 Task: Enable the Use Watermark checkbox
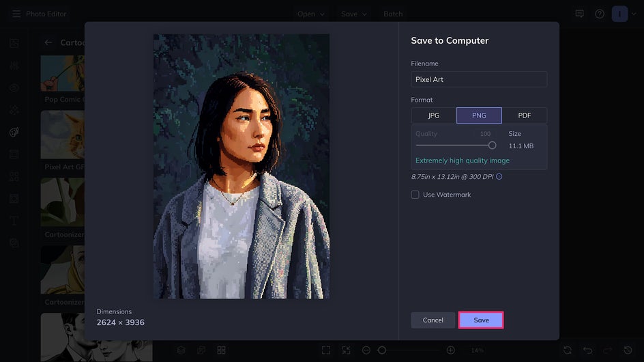[415, 195]
